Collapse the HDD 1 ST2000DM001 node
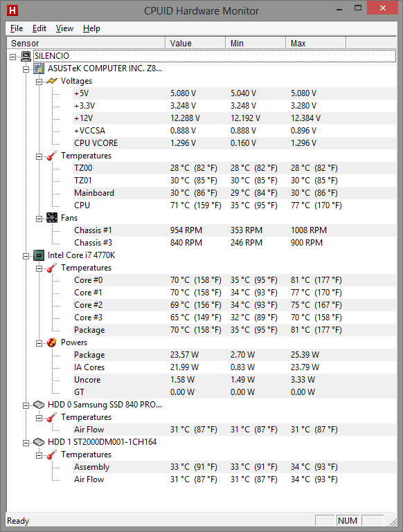 point(26,443)
